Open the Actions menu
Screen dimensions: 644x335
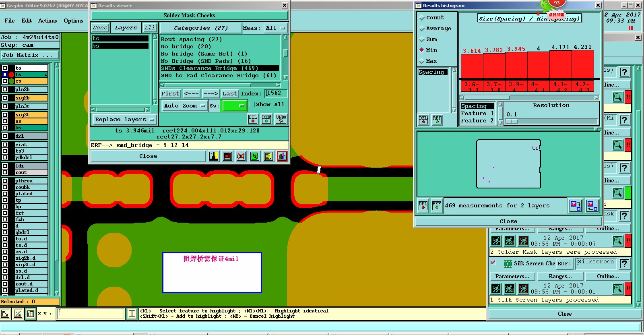(x=47, y=21)
